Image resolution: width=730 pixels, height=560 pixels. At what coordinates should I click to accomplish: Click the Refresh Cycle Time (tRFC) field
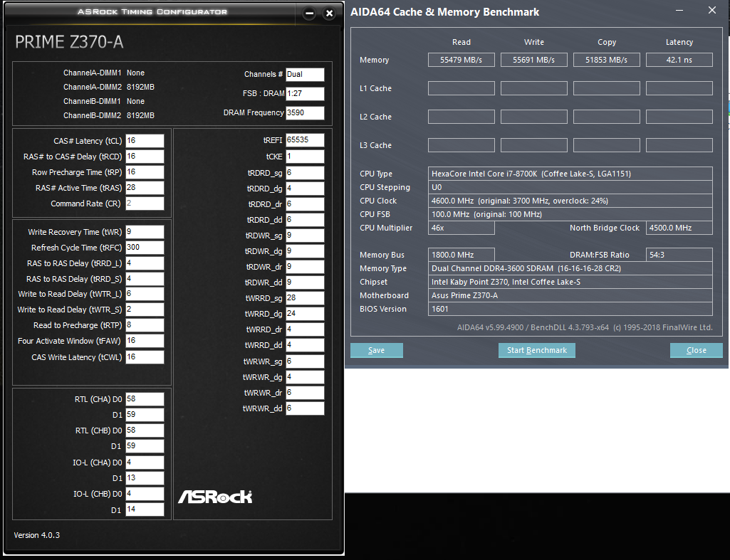coord(145,248)
